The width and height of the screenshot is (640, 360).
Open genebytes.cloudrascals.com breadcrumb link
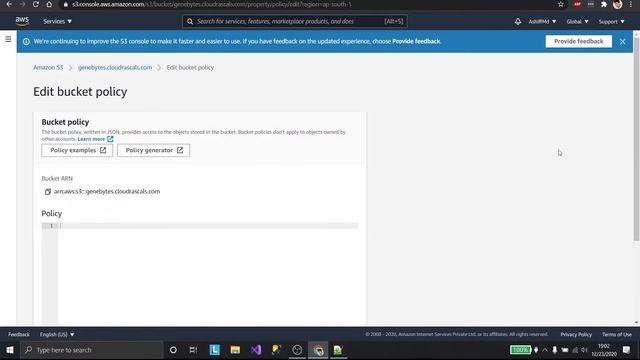(115, 67)
